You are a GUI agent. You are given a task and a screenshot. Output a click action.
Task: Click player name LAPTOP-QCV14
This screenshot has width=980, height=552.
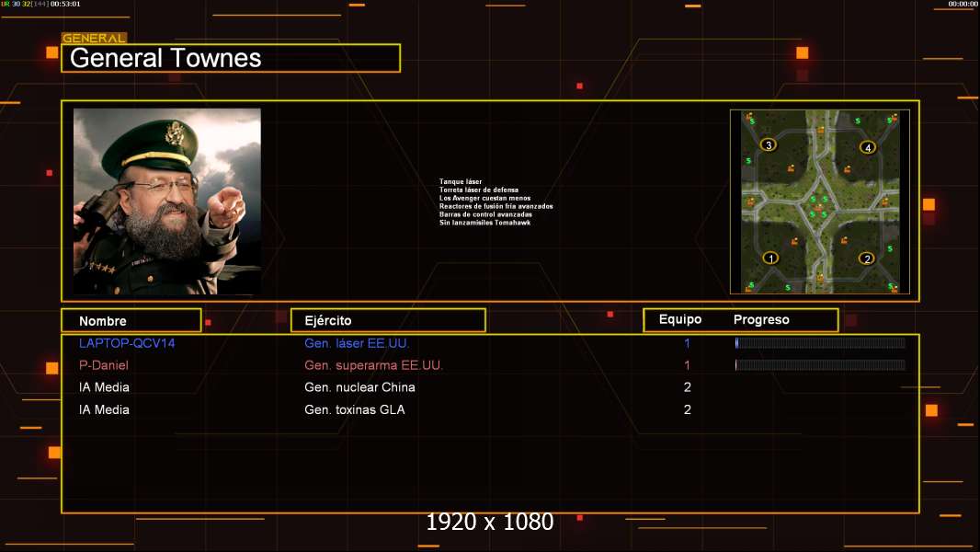[127, 343]
